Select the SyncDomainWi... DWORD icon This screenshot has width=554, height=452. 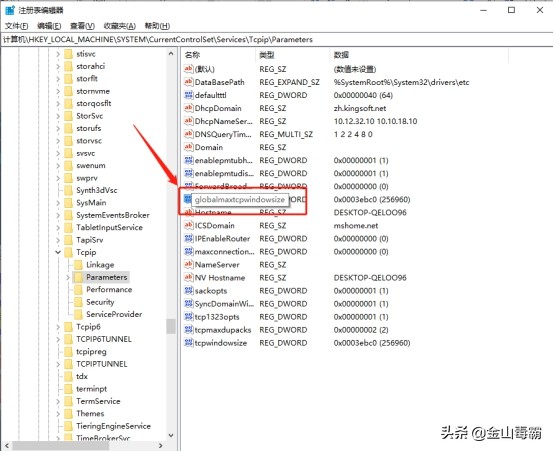tap(189, 304)
